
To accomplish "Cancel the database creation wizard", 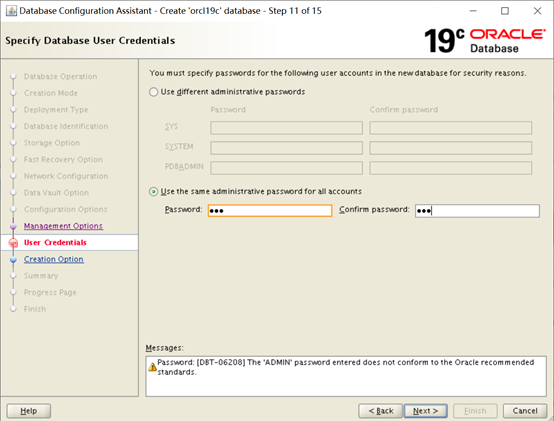I will 525,411.
